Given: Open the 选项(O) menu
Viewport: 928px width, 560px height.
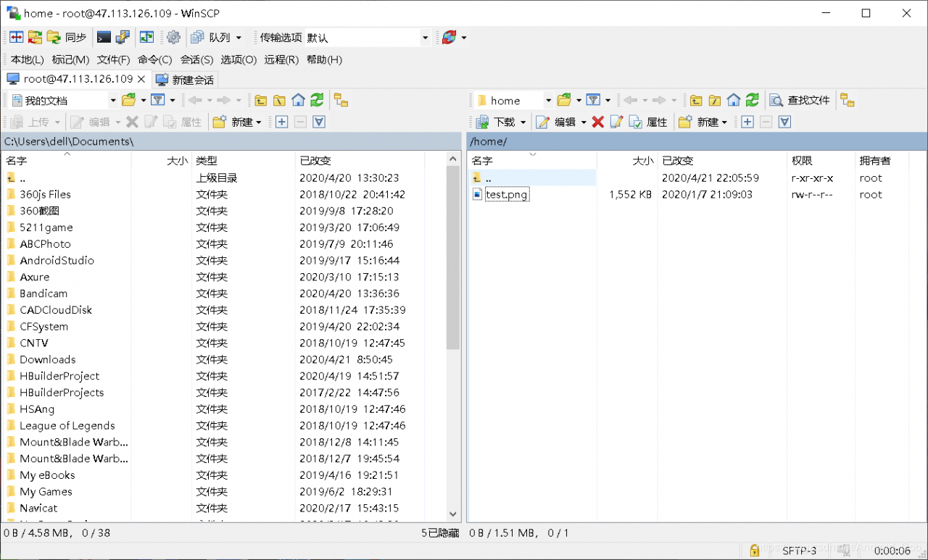Looking at the screenshot, I should pyautogui.click(x=239, y=59).
